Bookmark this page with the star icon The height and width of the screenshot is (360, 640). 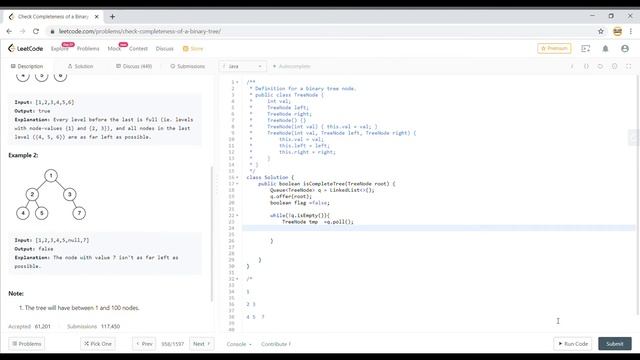click(601, 31)
